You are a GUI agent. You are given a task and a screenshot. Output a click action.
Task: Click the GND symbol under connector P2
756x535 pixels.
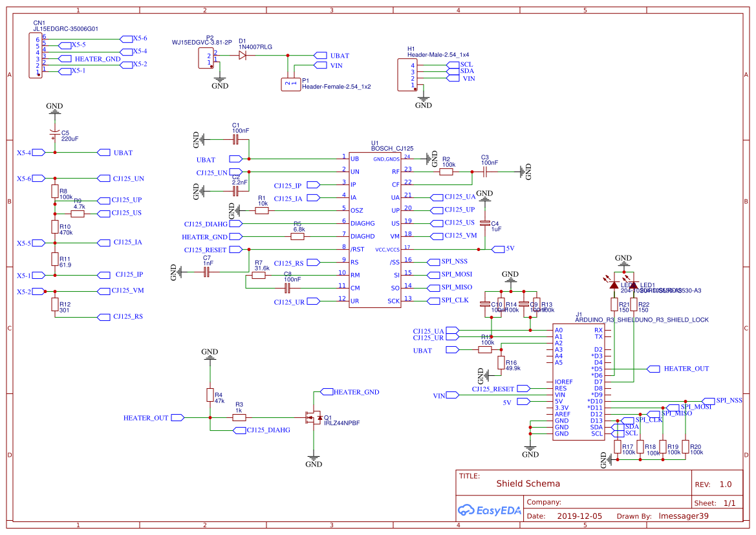pos(220,83)
